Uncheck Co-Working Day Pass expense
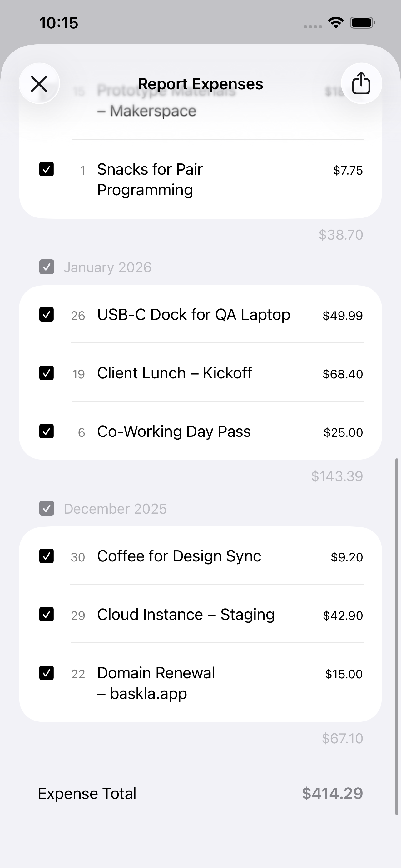The height and width of the screenshot is (868, 401). pyautogui.click(x=47, y=431)
